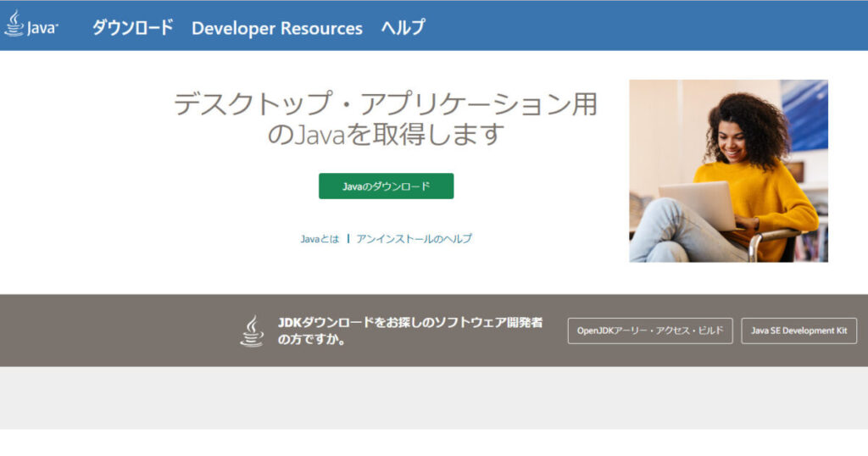
Task: Open Developer Resources in the navigation bar
Action: 277,28
